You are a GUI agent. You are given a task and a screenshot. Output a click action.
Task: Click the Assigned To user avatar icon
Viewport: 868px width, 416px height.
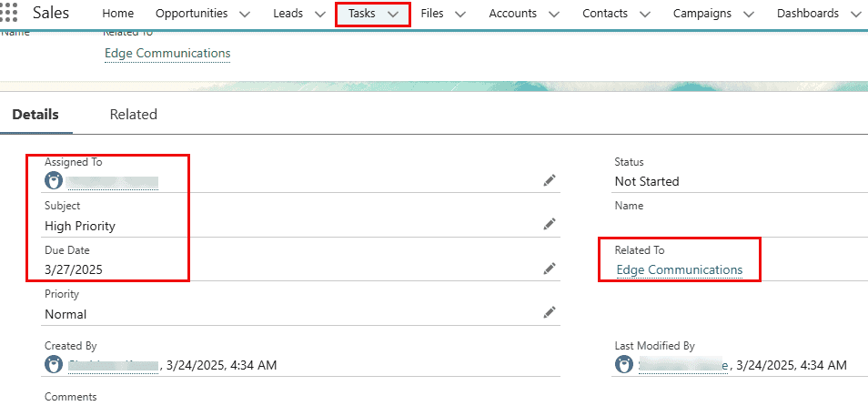(54, 181)
